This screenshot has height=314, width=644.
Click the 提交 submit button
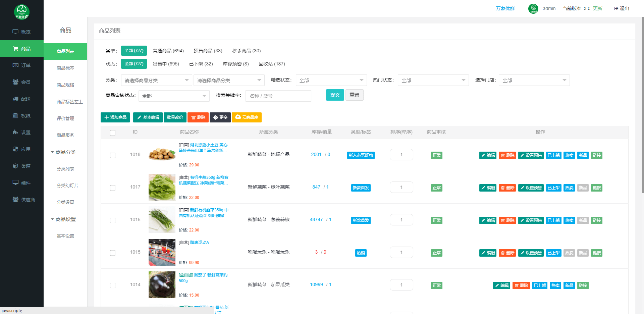click(x=335, y=95)
